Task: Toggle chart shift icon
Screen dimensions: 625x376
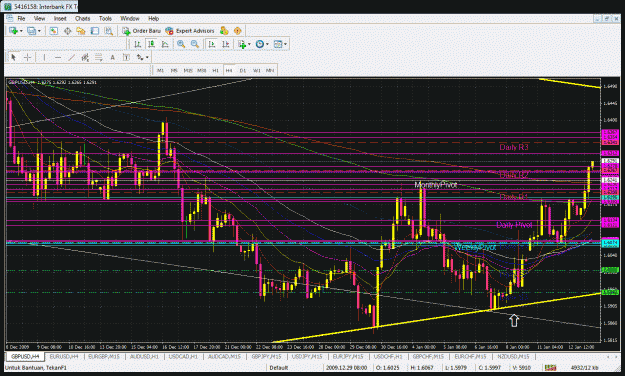Action: click(x=225, y=44)
